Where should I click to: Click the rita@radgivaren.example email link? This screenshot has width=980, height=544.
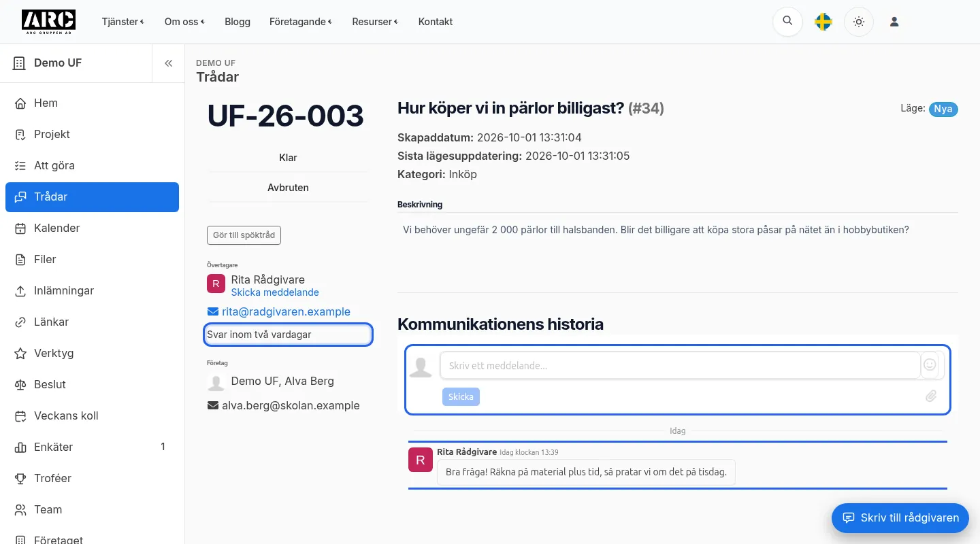286,311
